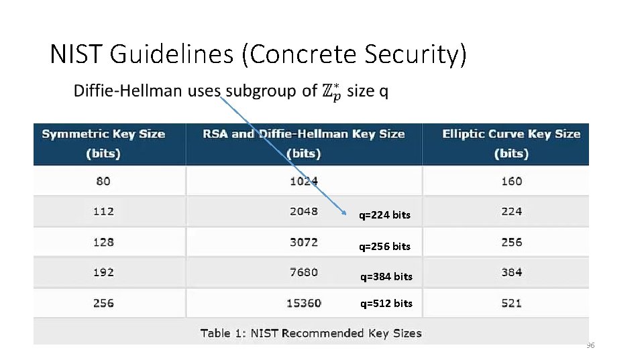The width and height of the screenshot is (644, 362).
Task: Click the 3072 RSA key size cell
Action: [304, 242]
